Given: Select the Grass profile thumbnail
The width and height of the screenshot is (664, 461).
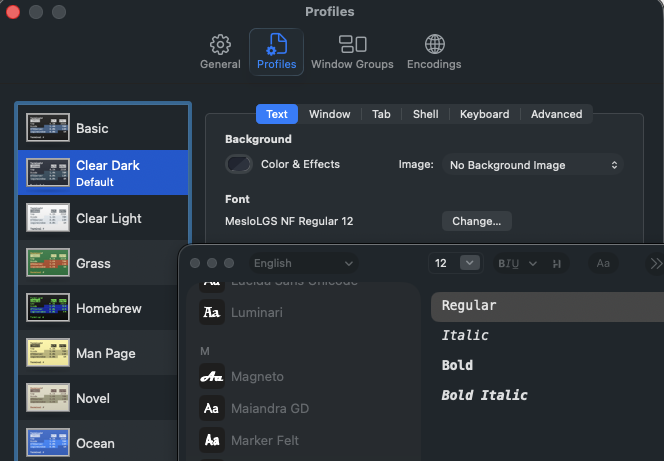Looking at the screenshot, I should click(x=47, y=263).
